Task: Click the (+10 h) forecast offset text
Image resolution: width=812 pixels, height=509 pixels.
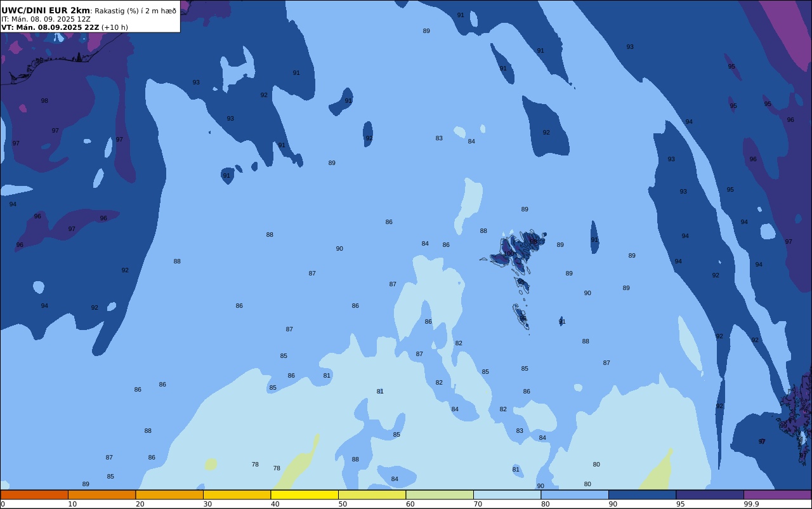Action: point(115,27)
